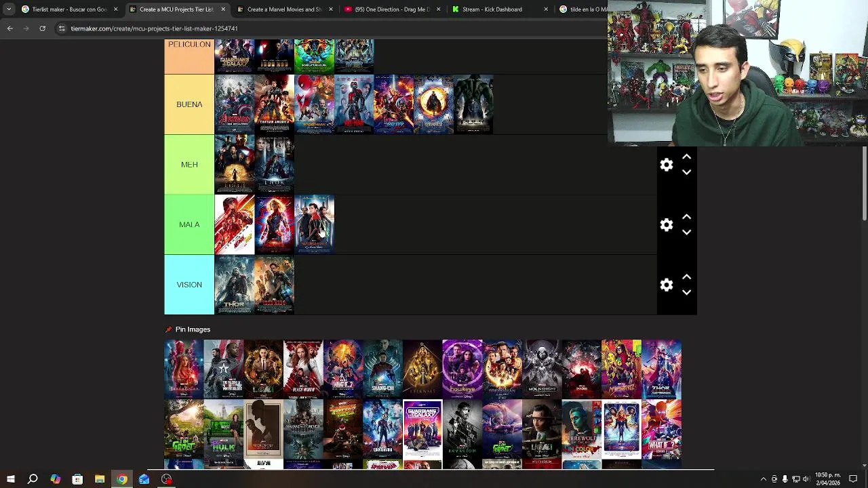Open settings gear for MALA tier
The image size is (868, 488).
click(667, 225)
